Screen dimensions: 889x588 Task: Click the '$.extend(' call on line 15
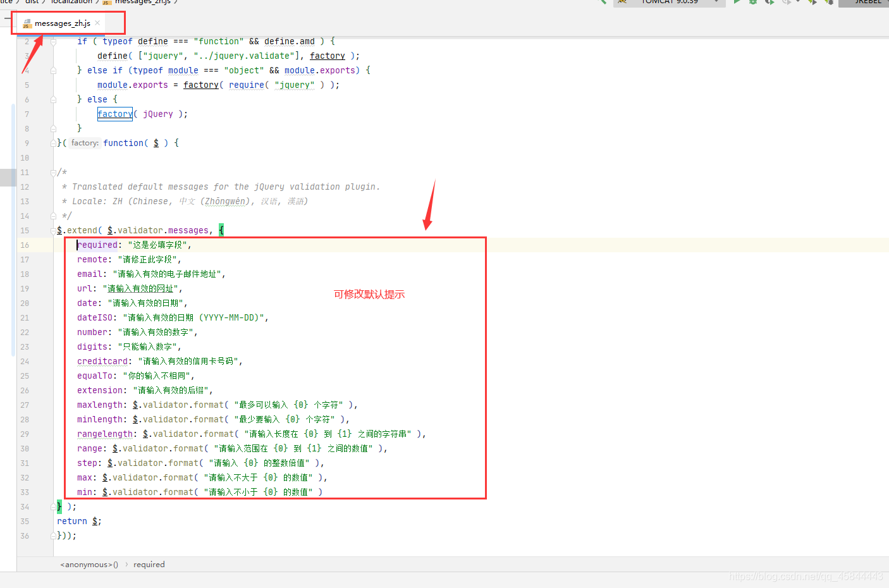pyautogui.click(x=80, y=231)
